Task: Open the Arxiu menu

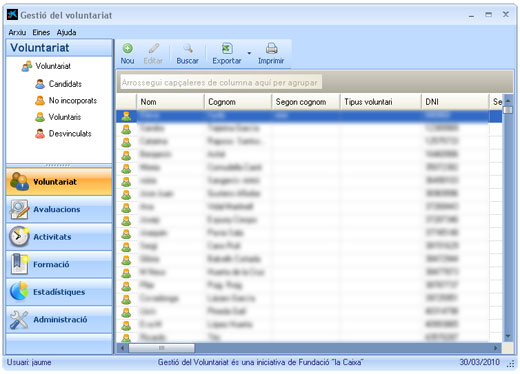Action: click(17, 32)
